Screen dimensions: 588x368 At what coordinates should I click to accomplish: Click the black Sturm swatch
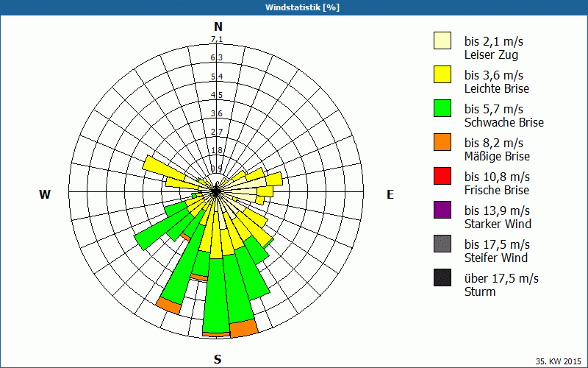pyautogui.click(x=442, y=277)
